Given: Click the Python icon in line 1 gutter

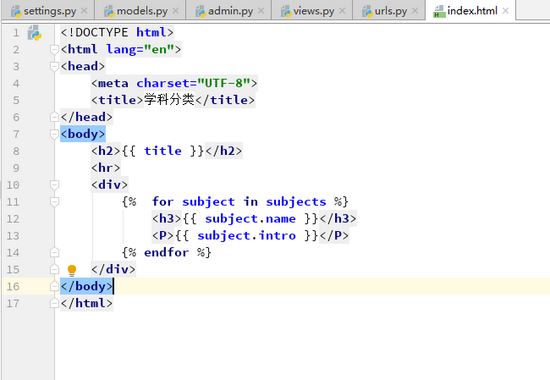Looking at the screenshot, I should click(x=34, y=33).
